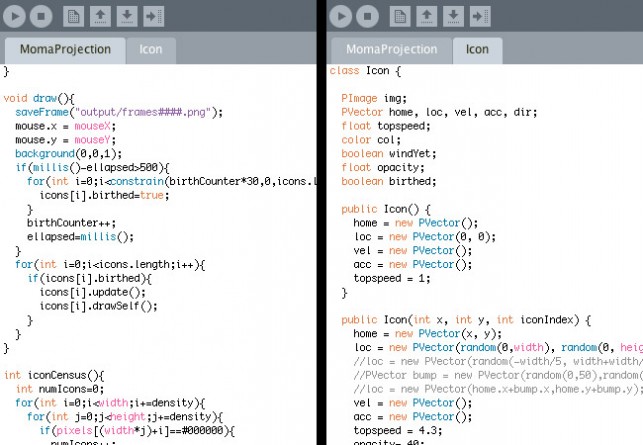Viewport: 643px width, 445px height.
Task: Select Icon tab in right window
Action: (x=477, y=50)
